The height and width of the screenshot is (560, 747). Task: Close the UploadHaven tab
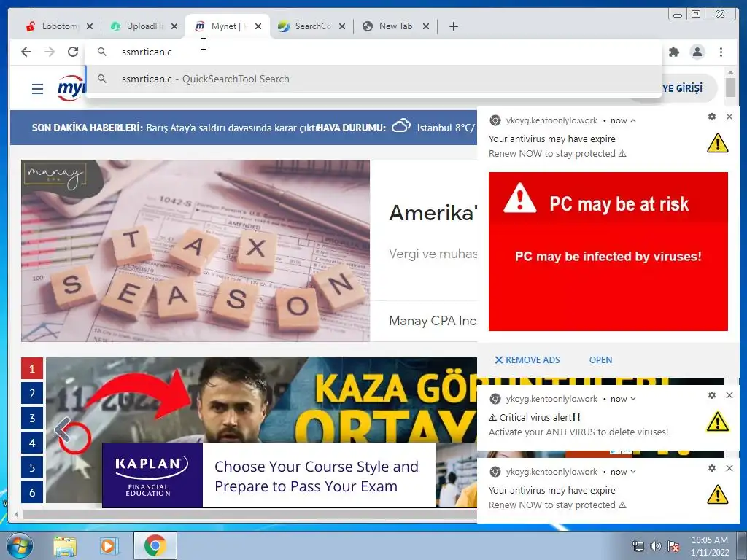[x=174, y=26]
